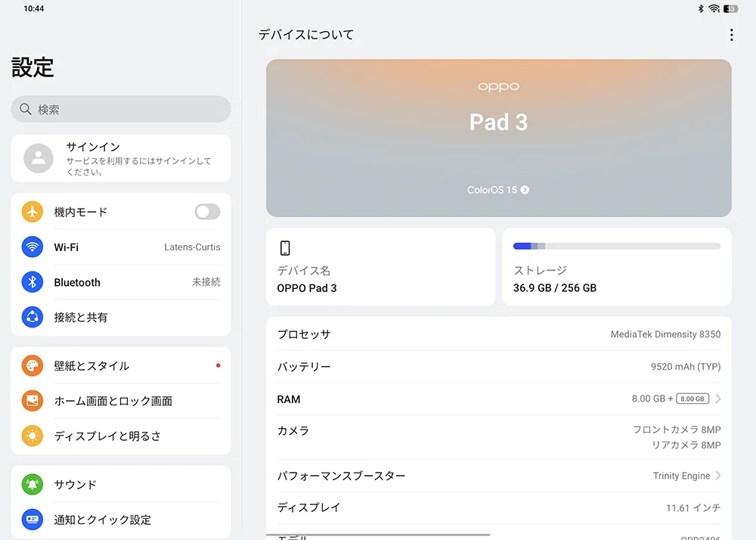
Task: Click the MediaTek Dimensity 8350 value
Action: (666, 334)
